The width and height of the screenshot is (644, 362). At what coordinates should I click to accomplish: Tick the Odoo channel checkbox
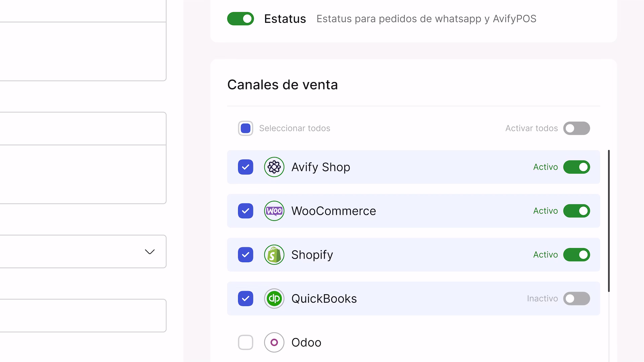(x=246, y=342)
